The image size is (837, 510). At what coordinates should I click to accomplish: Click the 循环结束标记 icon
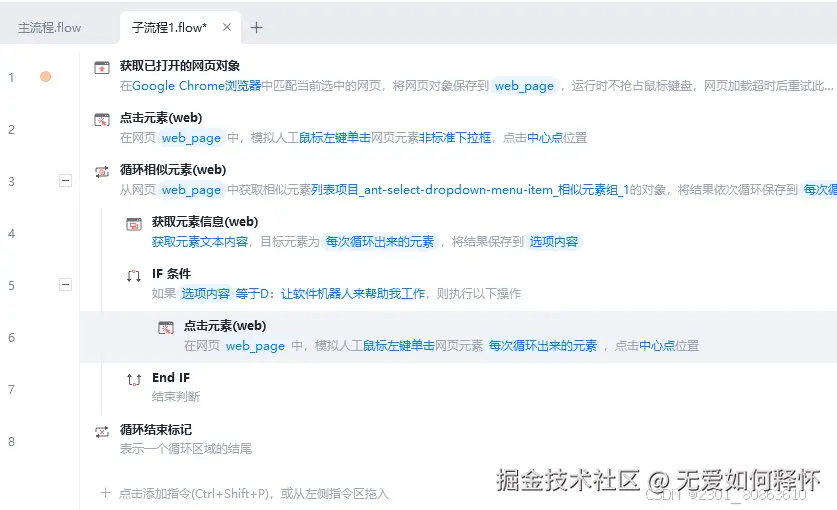point(102,431)
